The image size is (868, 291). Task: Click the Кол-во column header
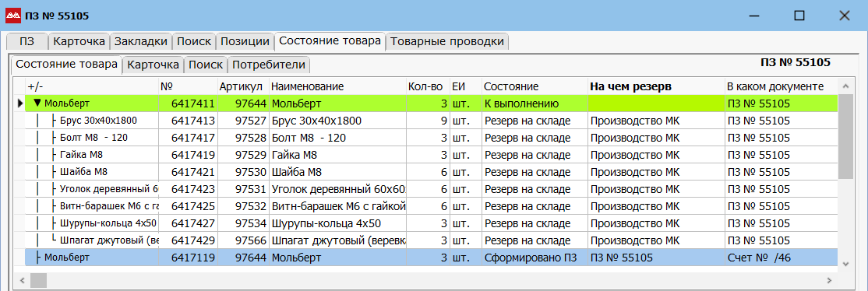pyautogui.click(x=427, y=86)
